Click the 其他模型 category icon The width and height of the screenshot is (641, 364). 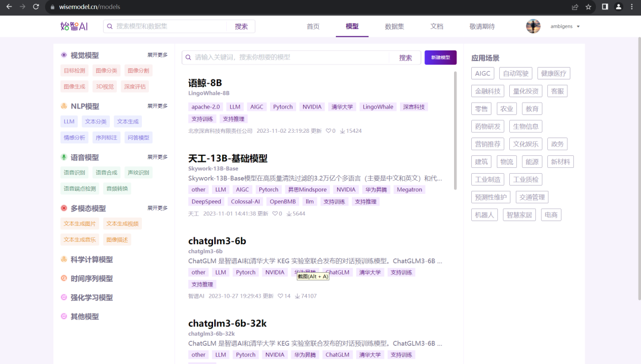[x=64, y=316]
